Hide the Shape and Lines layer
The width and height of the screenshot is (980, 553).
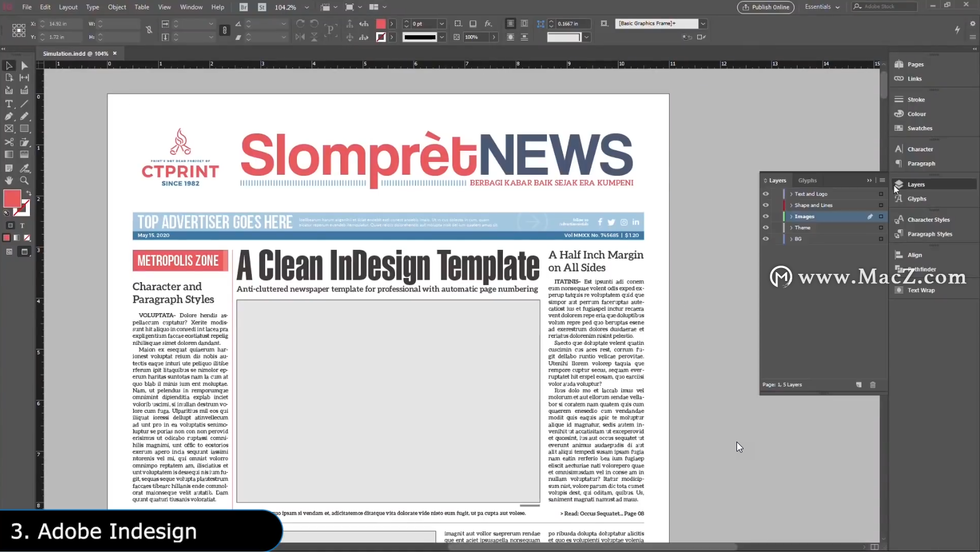[x=765, y=205]
